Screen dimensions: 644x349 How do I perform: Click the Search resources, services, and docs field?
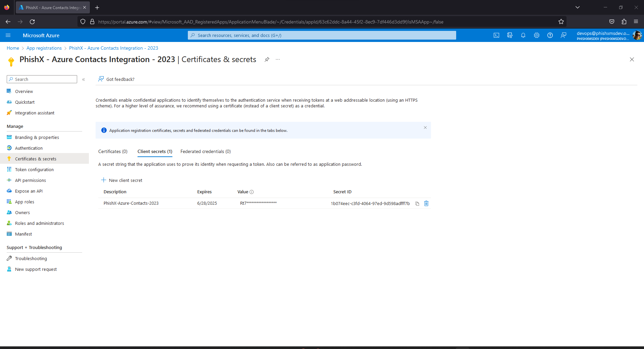322,35
